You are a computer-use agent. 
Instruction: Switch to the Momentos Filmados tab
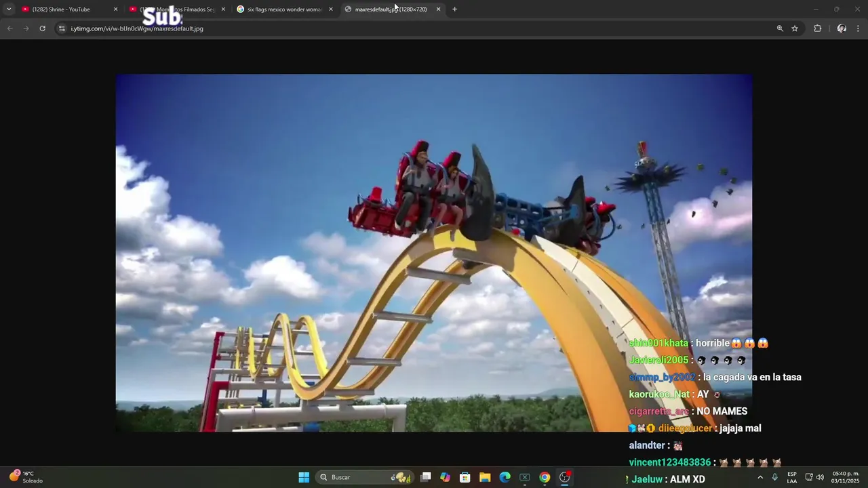click(x=176, y=9)
